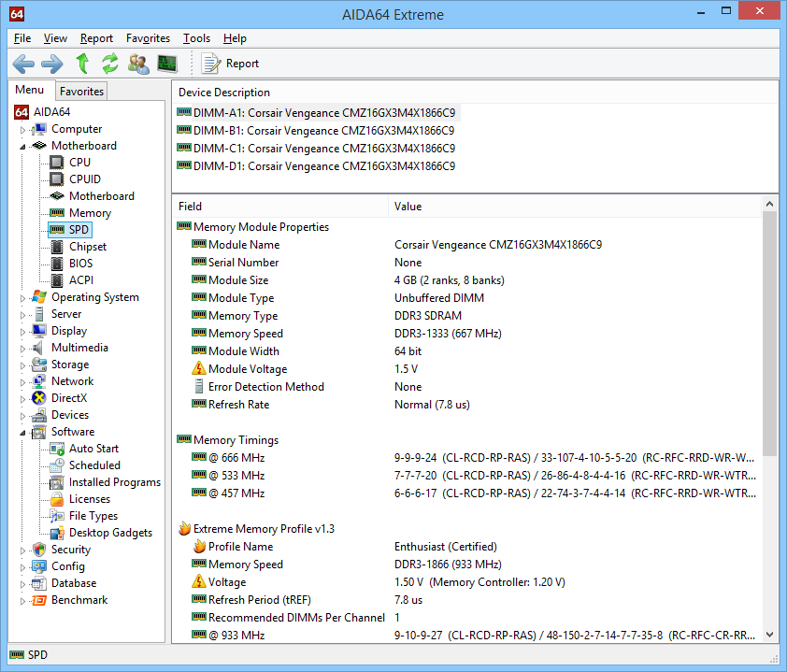Click the scroll-down arrow of the details list
Screen dimensions: 787x672
[770, 634]
